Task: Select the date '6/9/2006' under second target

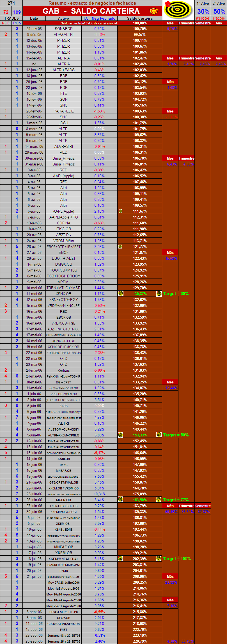Action: click(219, 19)
